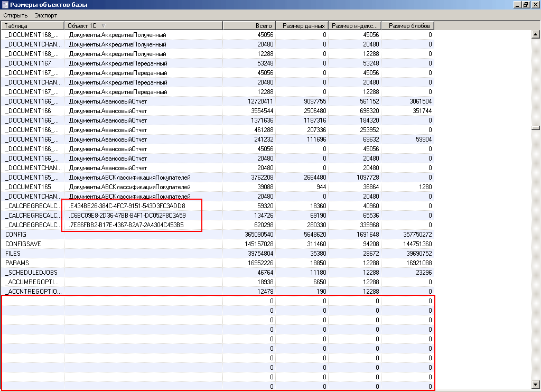
Task: Click object .E434BE26-384C-4FC7-9151-543D3FC3ADD8
Action: coord(127,206)
